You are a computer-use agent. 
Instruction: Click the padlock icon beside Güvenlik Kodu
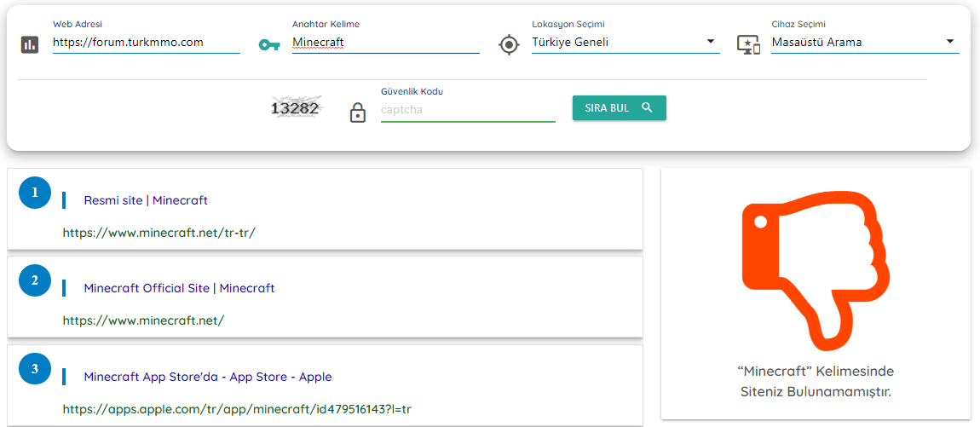pos(358,113)
